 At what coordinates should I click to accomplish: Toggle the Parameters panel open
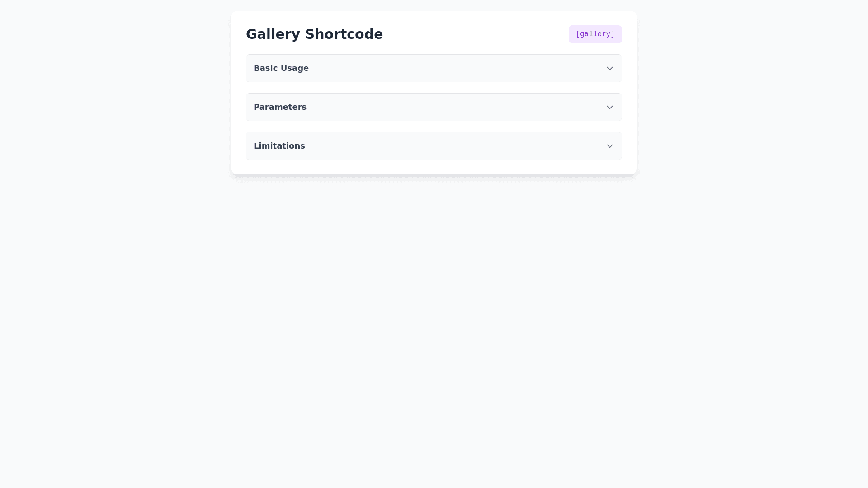point(433,108)
